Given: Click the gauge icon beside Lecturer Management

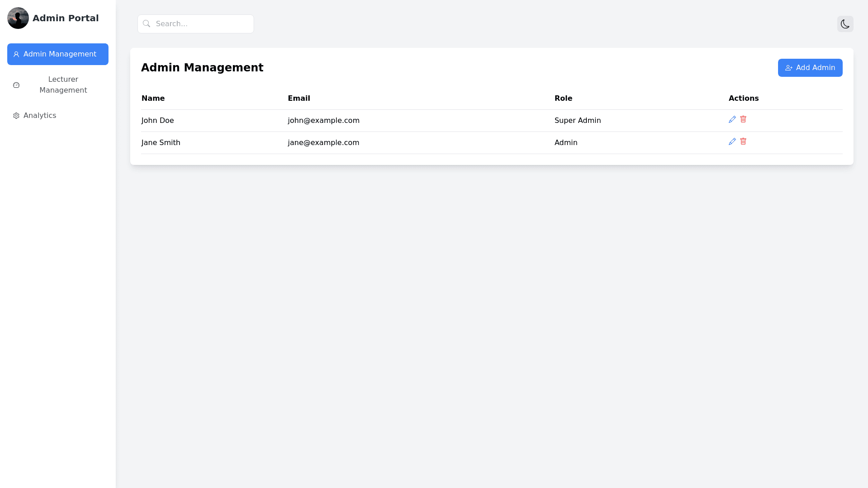Looking at the screenshot, I should [x=16, y=85].
